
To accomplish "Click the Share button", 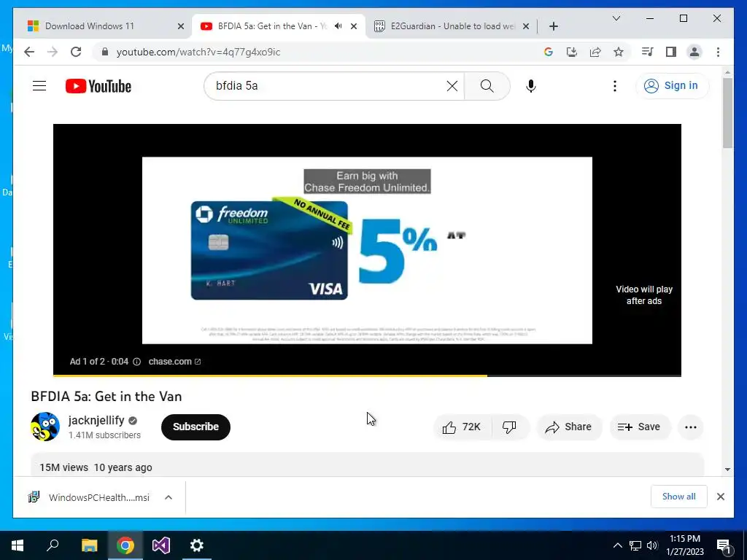I will coord(569,427).
